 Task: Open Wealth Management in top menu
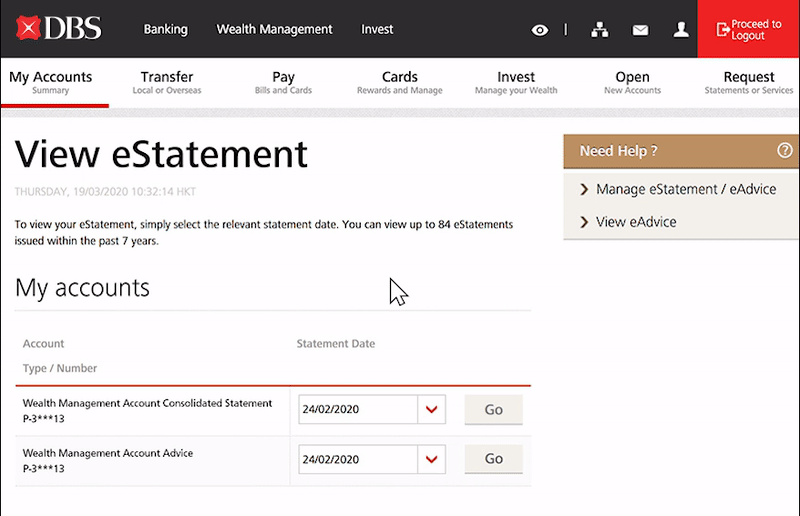point(274,30)
